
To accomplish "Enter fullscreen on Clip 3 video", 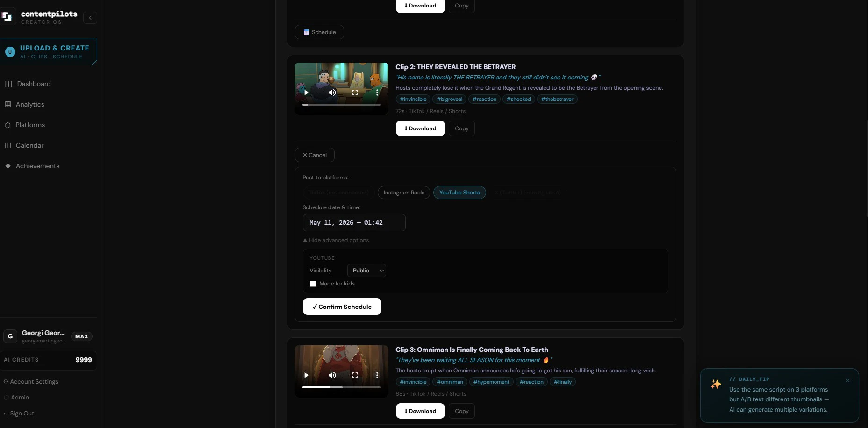I will [x=355, y=375].
